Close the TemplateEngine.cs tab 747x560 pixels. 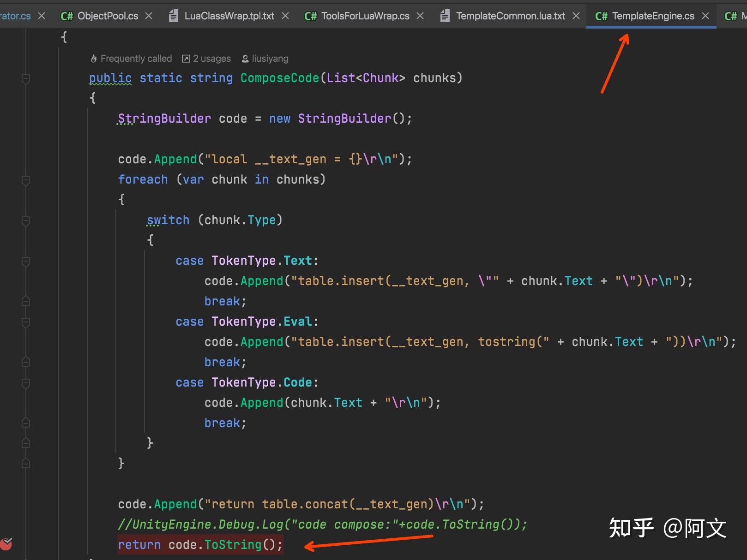point(705,16)
